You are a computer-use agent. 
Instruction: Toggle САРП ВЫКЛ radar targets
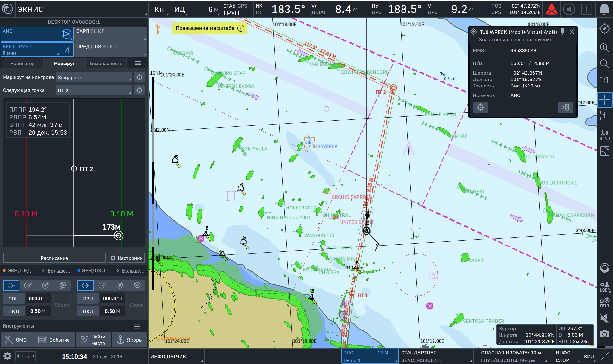tap(111, 34)
